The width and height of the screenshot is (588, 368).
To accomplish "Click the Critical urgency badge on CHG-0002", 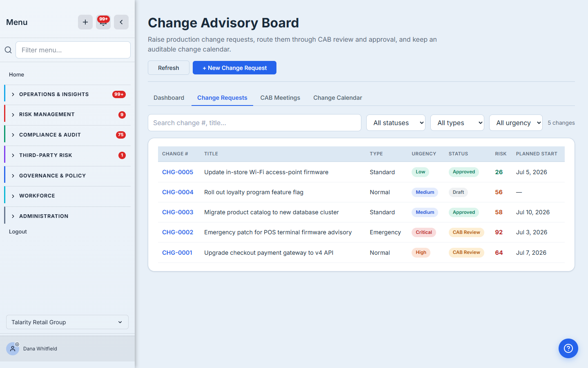I will (x=424, y=232).
